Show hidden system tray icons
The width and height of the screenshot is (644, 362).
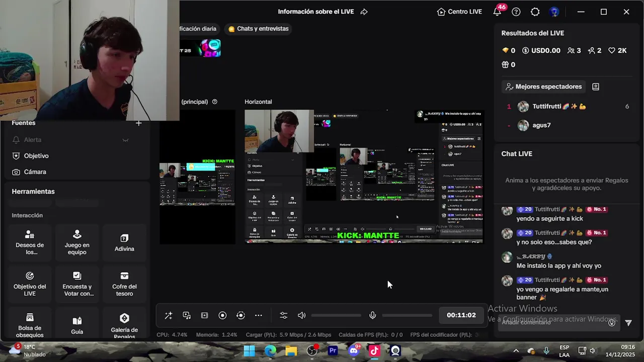point(516,351)
